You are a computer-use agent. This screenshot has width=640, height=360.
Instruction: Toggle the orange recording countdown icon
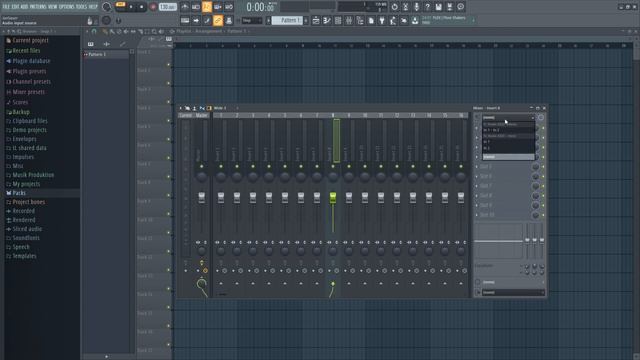click(207, 7)
